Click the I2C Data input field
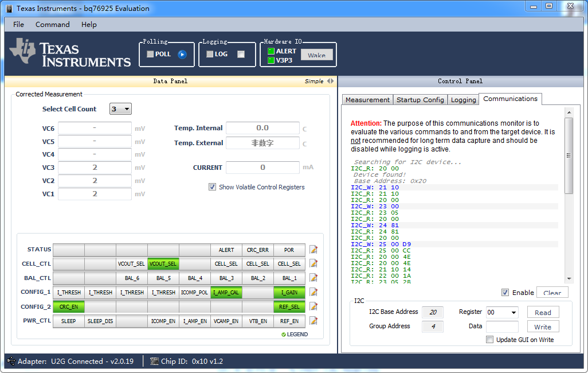 pyautogui.click(x=502, y=327)
